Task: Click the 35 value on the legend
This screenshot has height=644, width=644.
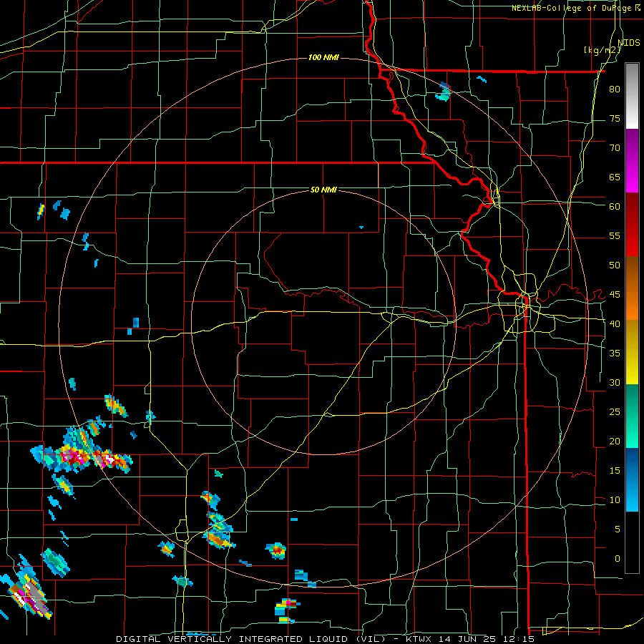Action: (615, 353)
